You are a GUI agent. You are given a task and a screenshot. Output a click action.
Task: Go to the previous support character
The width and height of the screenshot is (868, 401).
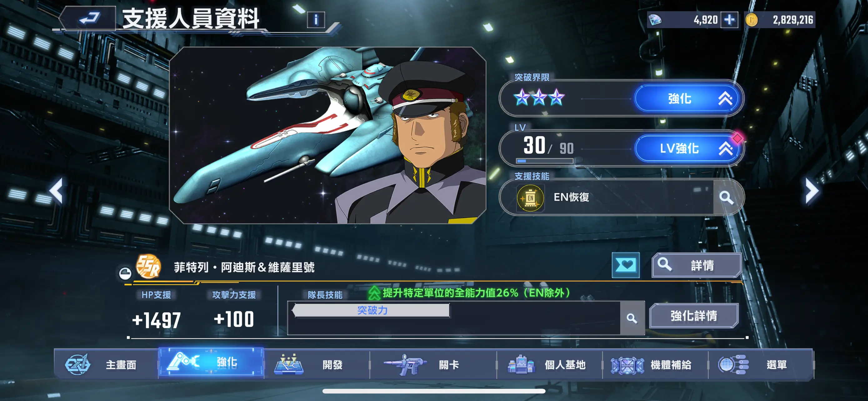click(57, 191)
